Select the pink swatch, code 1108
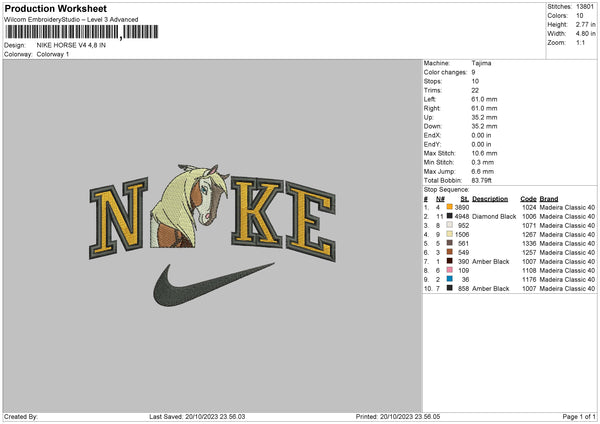This screenshot has height=424, width=600. click(x=450, y=270)
